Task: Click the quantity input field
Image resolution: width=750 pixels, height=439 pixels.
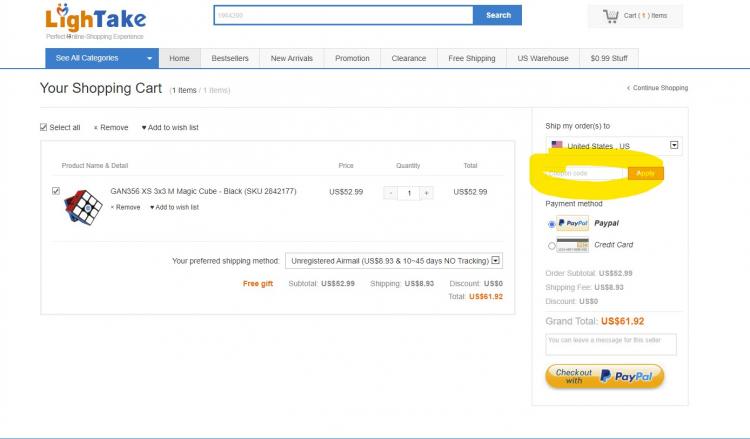Action: pos(408,193)
